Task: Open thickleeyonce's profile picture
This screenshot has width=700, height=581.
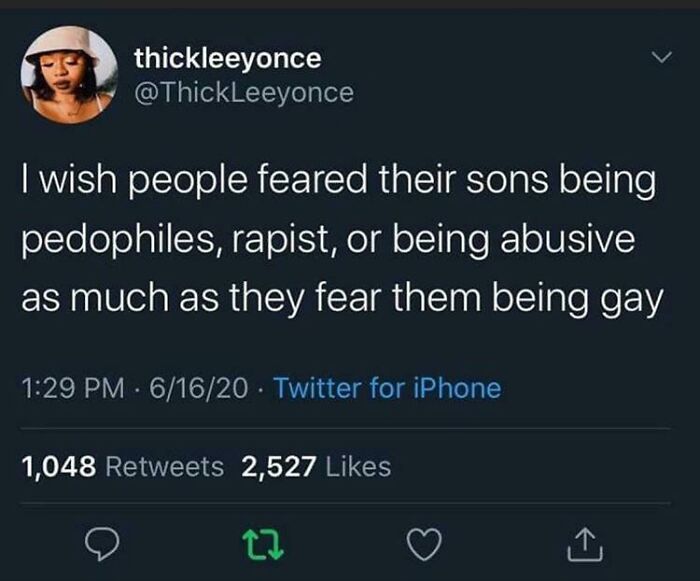Action: (x=68, y=75)
